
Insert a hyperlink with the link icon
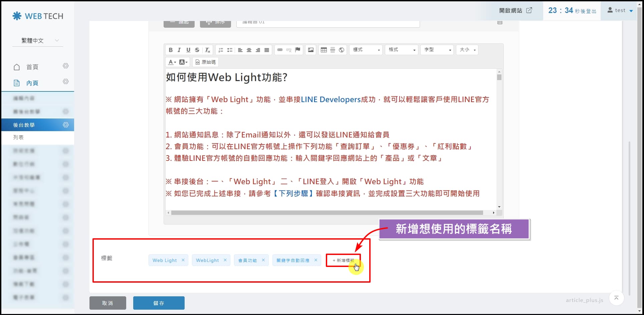[x=280, y=50]
